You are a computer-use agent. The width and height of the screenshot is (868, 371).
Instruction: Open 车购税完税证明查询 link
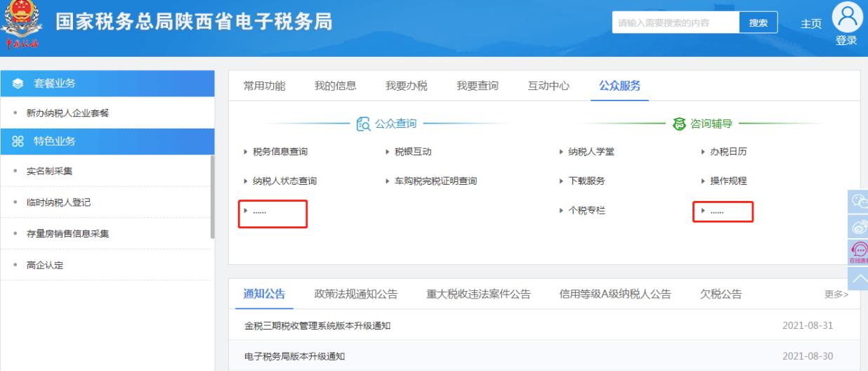[435, 181]
